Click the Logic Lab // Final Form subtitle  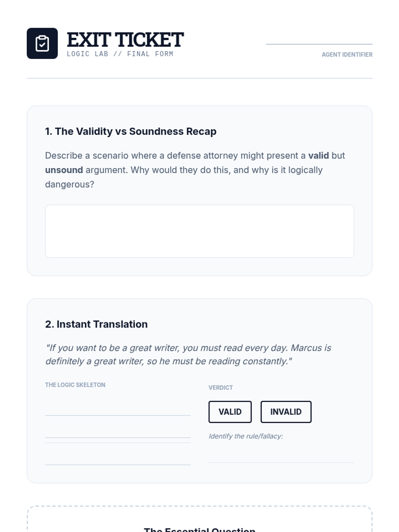pyautogui.click(x=120, y=54)
